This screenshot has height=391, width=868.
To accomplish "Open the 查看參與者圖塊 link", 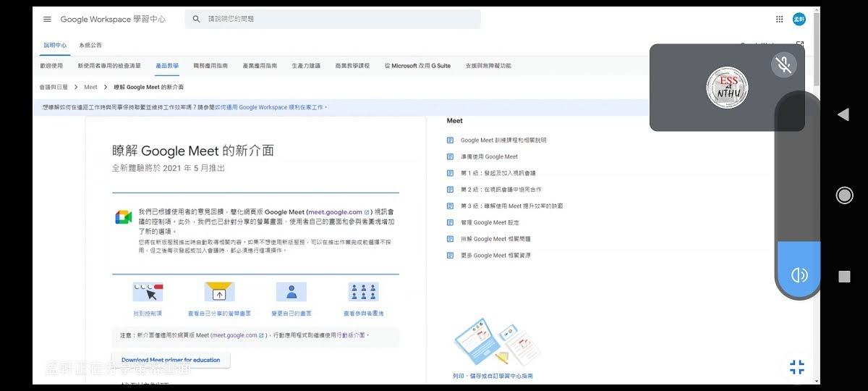I will 363,314.
